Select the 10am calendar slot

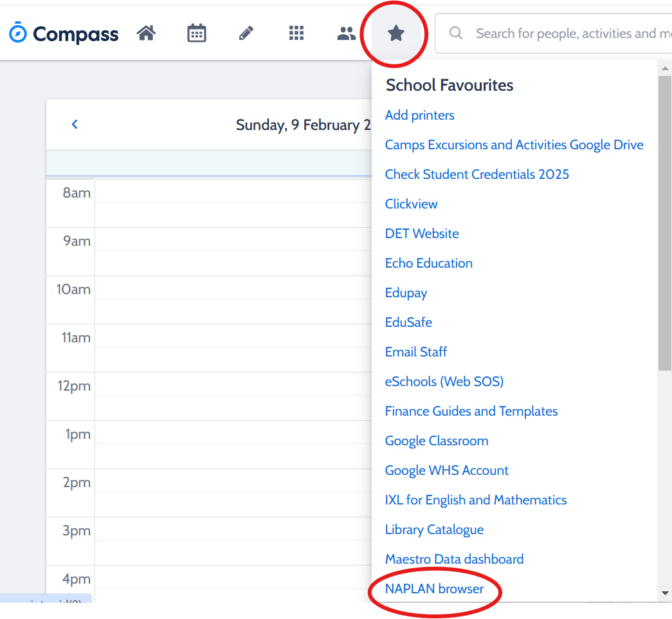click(233, 300)
